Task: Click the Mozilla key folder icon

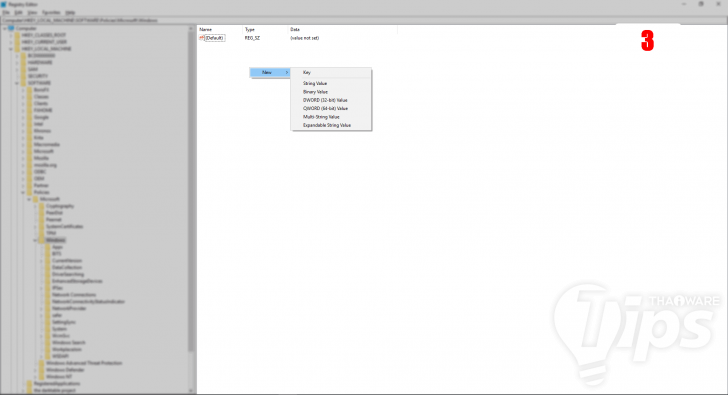Action: (x=29, y=158)
